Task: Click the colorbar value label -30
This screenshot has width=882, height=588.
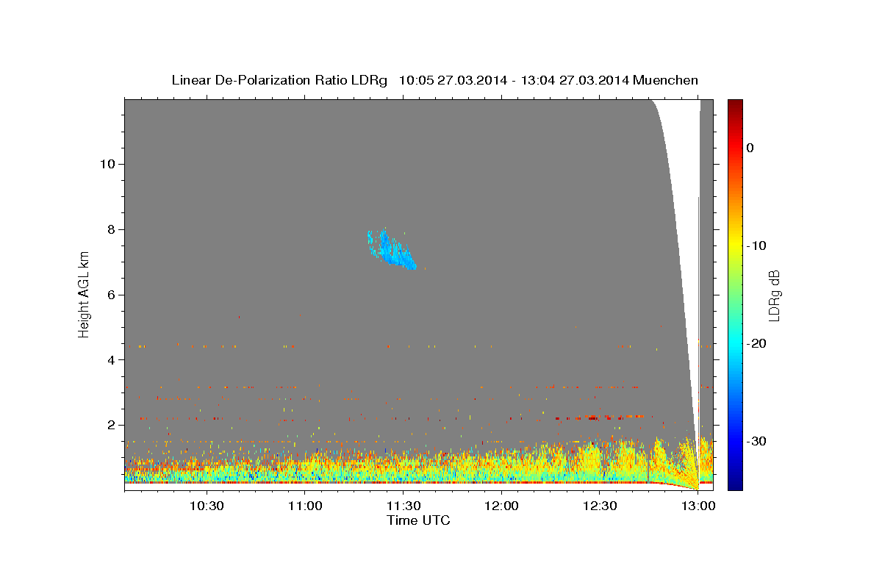Action: click(757, 441)
